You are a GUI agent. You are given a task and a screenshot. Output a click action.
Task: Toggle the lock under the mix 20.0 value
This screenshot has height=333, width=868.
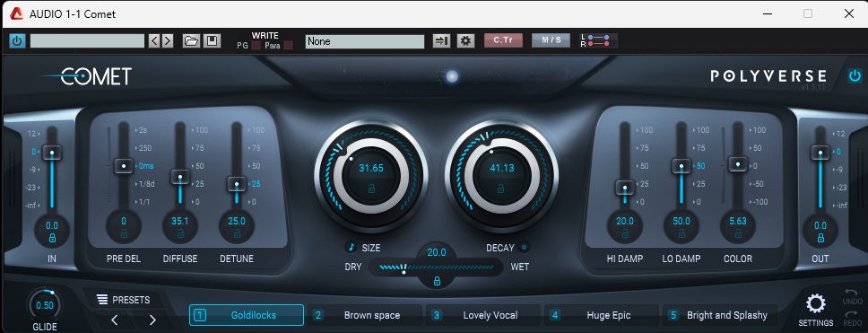pos(437,282)
